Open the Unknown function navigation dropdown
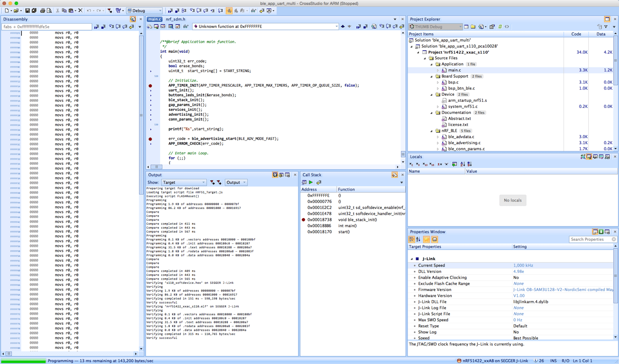619x364 pixels. [265, 27]
